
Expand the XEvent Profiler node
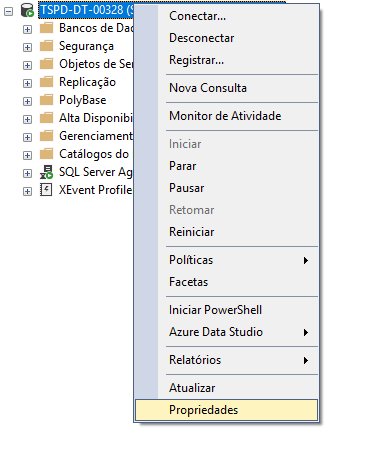tap(27, 192)
